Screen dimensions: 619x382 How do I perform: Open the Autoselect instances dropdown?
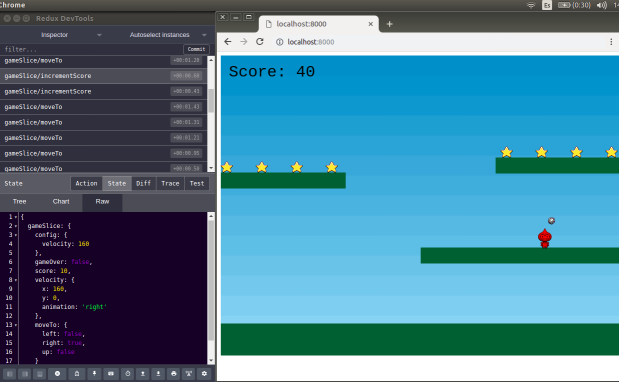pos(168,35)
